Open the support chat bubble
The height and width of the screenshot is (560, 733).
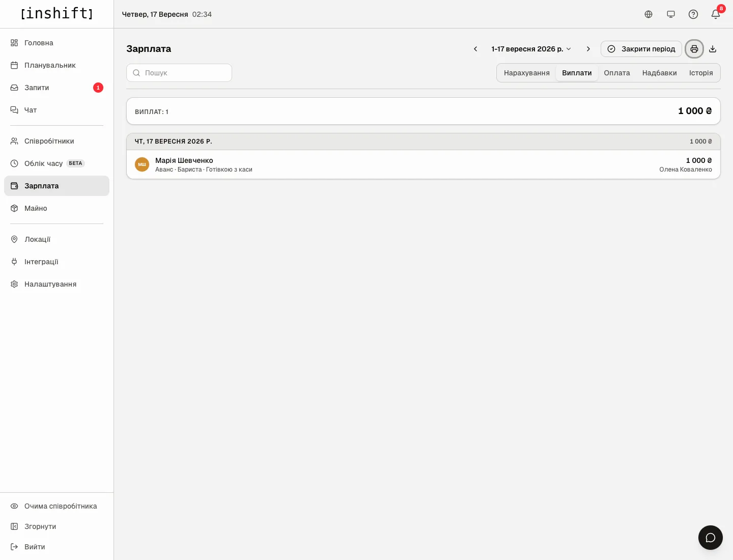(x=711, y=538)
